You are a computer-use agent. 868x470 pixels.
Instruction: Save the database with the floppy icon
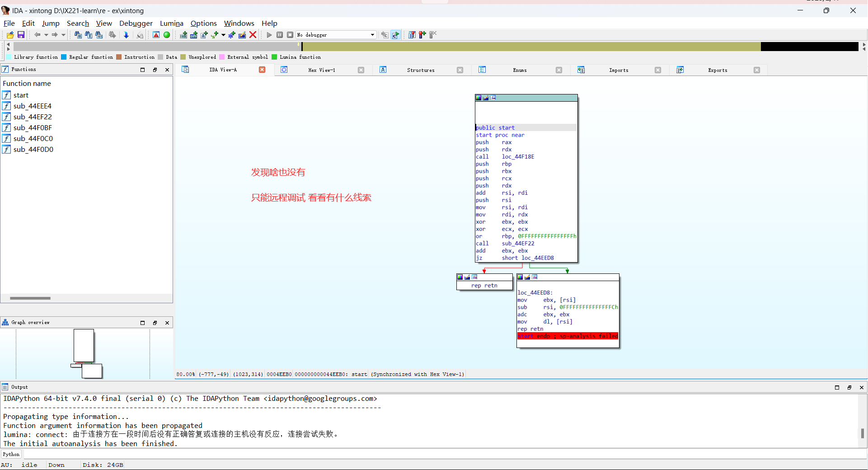21,35
